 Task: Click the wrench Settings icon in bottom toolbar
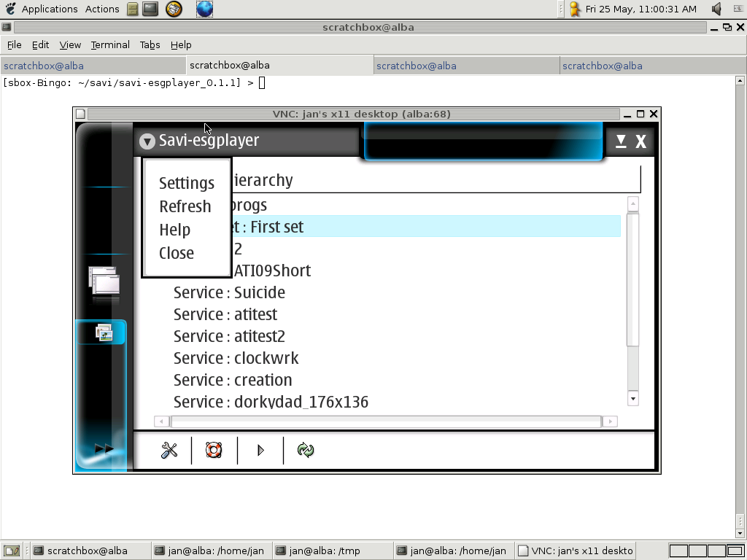169,451
